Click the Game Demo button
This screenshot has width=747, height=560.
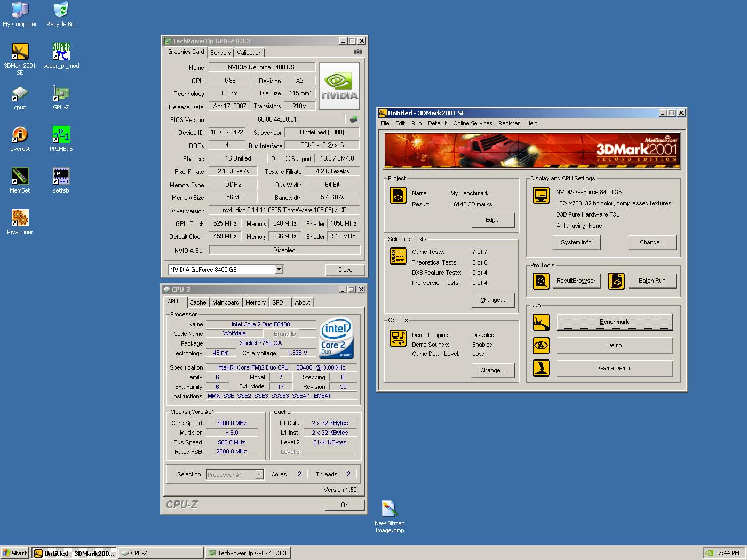click(x=615, y=368)
